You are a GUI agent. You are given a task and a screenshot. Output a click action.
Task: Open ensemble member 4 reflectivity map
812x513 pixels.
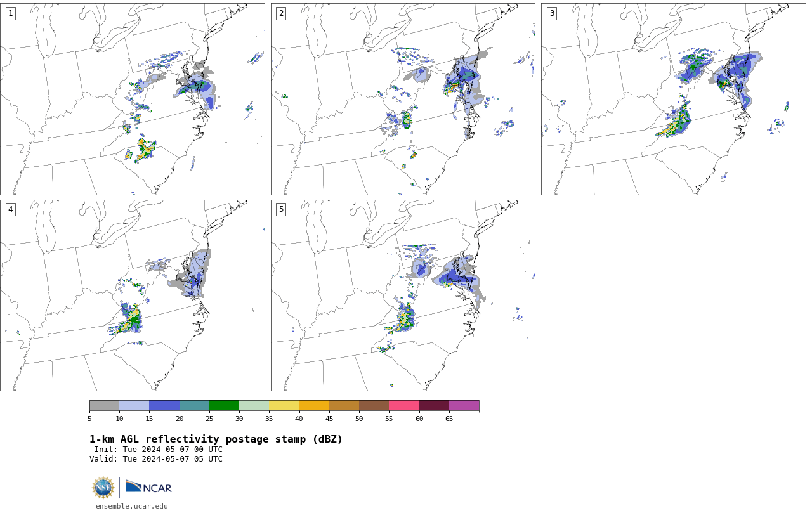[x=133, y=295]
